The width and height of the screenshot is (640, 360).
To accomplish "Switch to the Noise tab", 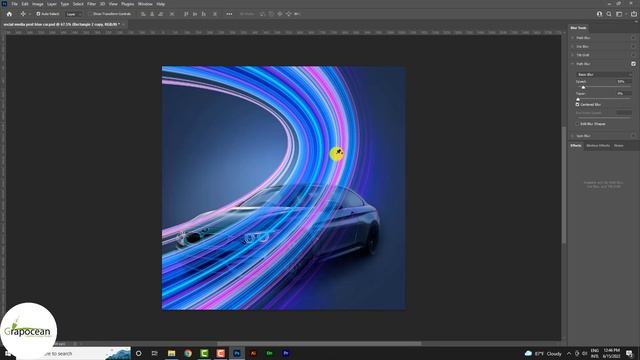I will click(x=619, y=145).
